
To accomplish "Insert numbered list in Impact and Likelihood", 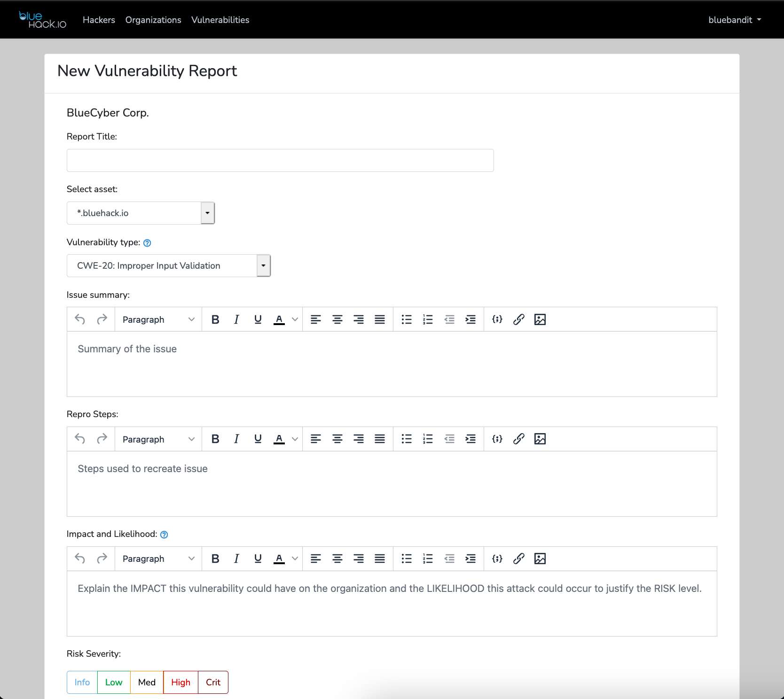I will click(x=428, y=559).
